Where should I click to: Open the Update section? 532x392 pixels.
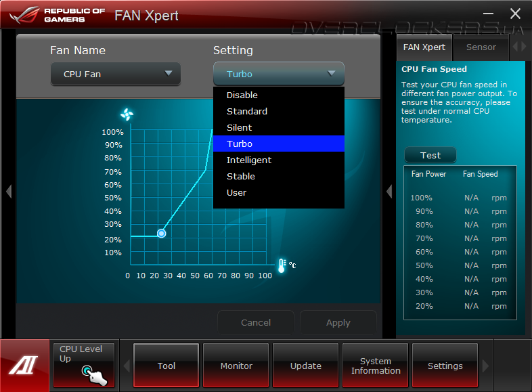306,366
